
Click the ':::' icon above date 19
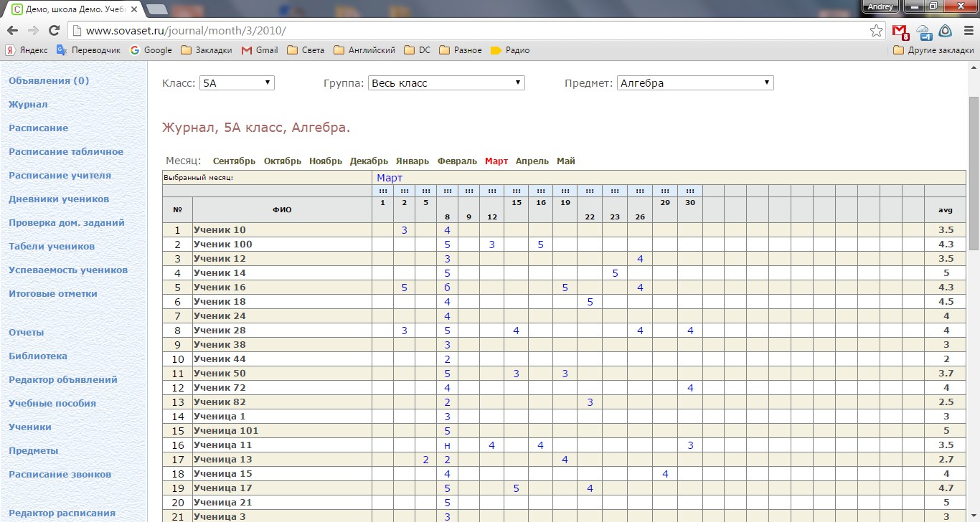click(565, 191)
